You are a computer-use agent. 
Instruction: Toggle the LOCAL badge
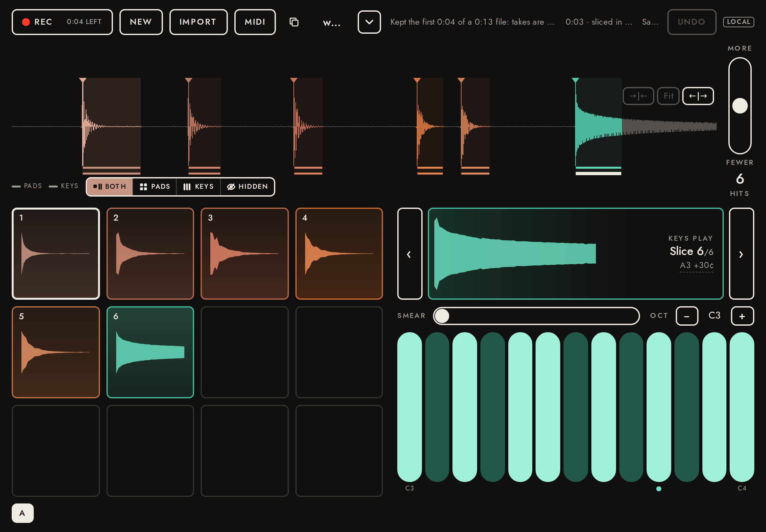[738, 22]
